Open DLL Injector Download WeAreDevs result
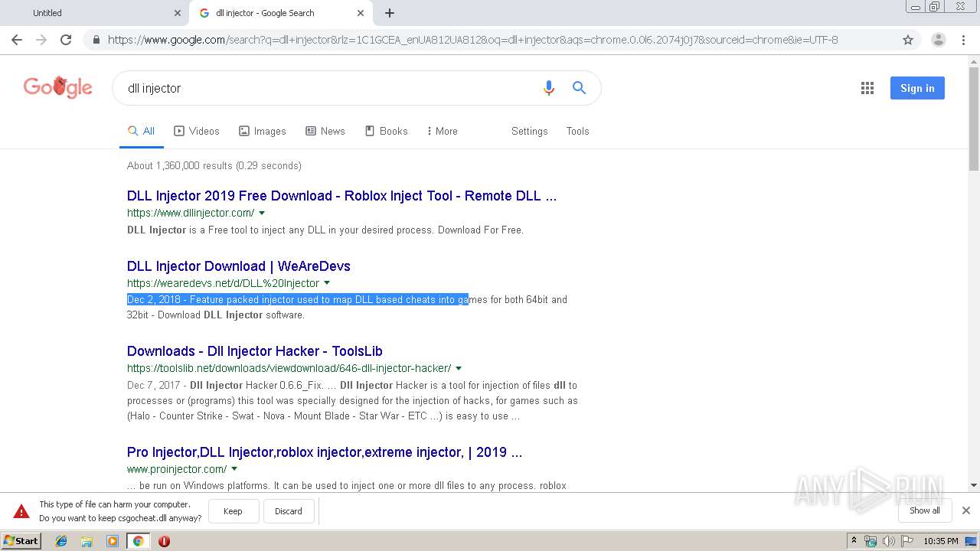The height and width of the screenshot is (551, 980). [239, 266]
